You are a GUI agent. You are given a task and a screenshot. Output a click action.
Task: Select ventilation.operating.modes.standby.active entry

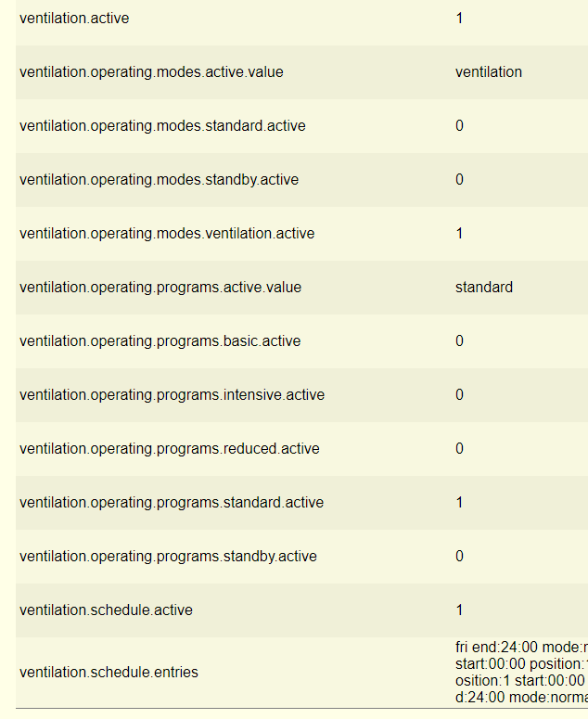[x=159, y=180]
